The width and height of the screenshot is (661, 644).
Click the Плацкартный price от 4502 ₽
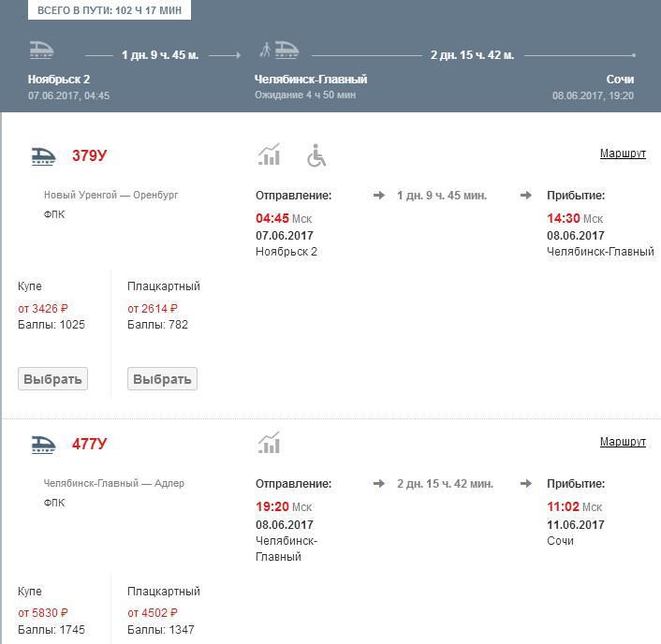point(153,613)
